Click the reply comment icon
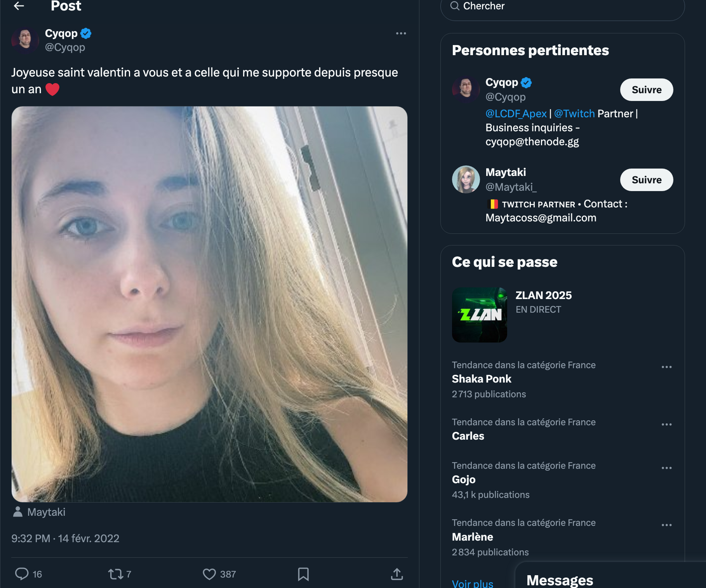 click(22, 574)
